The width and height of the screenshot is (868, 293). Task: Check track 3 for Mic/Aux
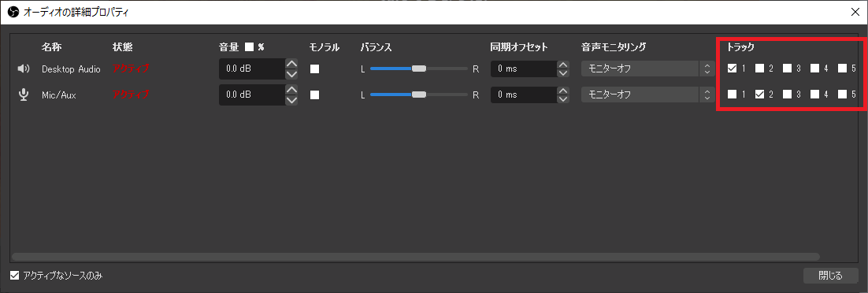click(787, 95)
